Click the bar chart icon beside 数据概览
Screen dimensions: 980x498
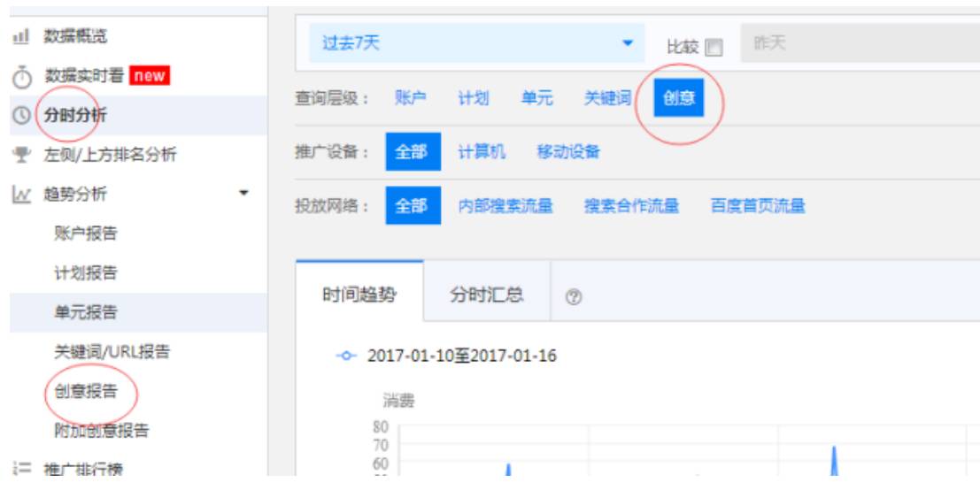(x=21, y=37)
